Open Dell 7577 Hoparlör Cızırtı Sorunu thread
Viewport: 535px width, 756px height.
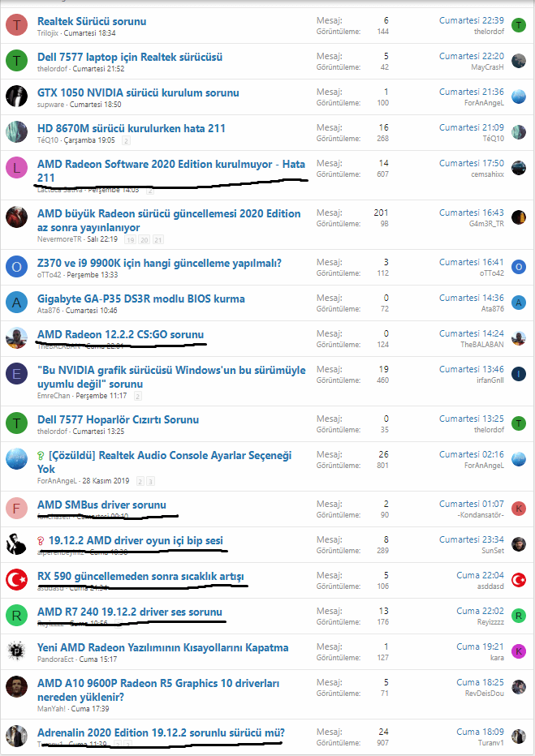tap(119, 419)
